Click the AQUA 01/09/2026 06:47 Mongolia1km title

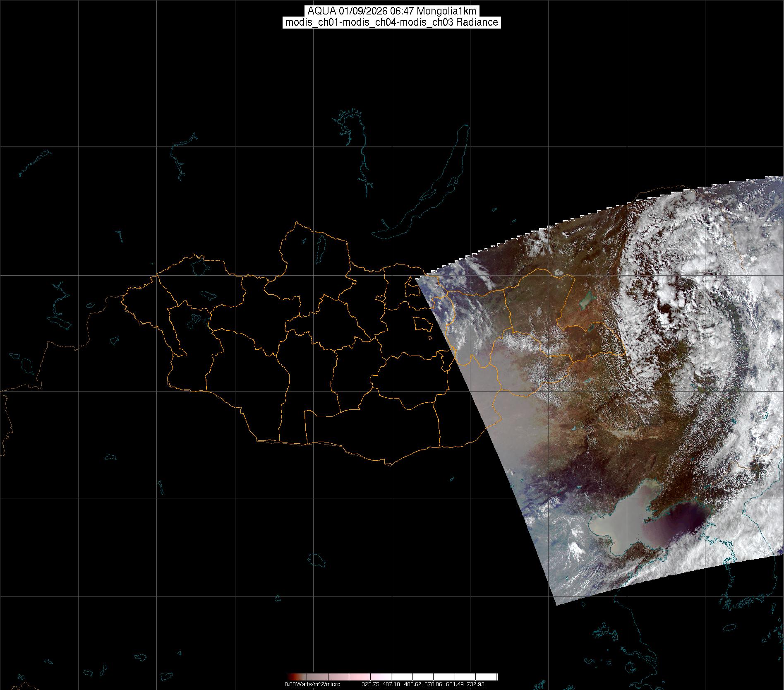coord(392,11)
